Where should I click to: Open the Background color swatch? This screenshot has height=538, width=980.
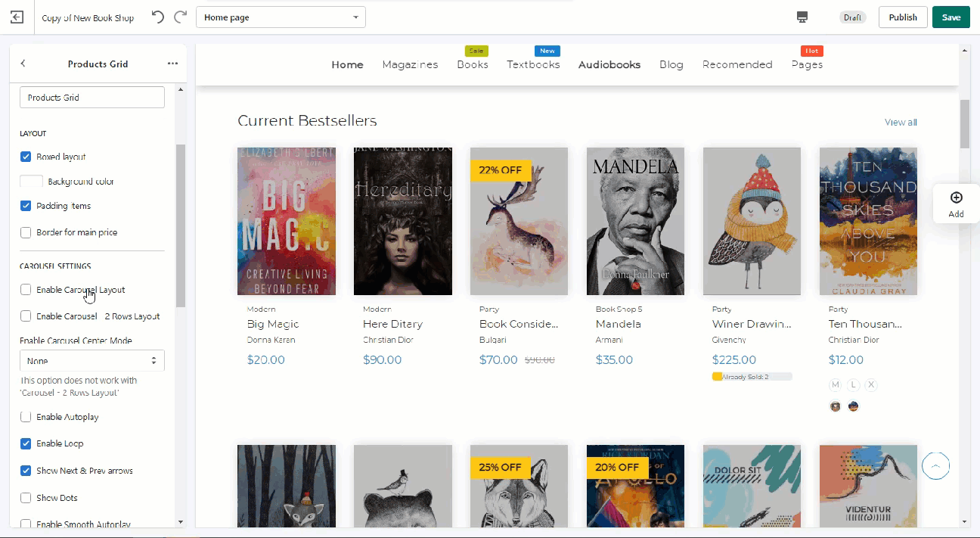coord(31,182)
